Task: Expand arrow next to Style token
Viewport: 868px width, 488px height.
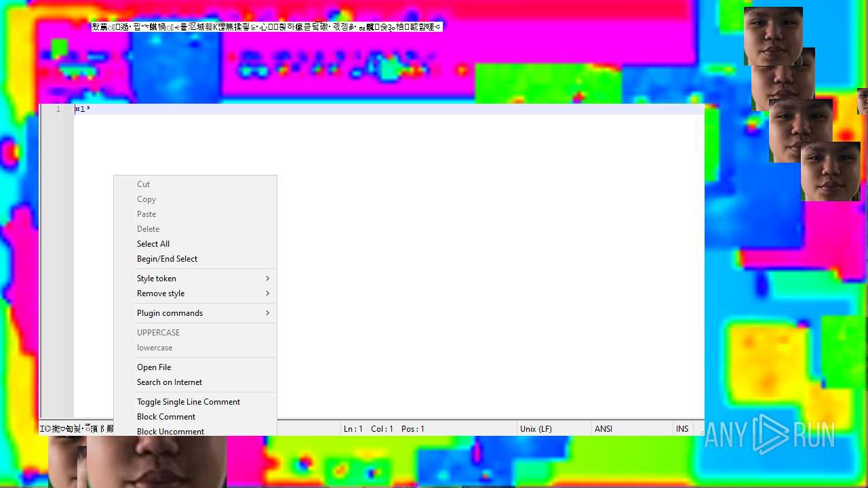Action: [268, 279]
